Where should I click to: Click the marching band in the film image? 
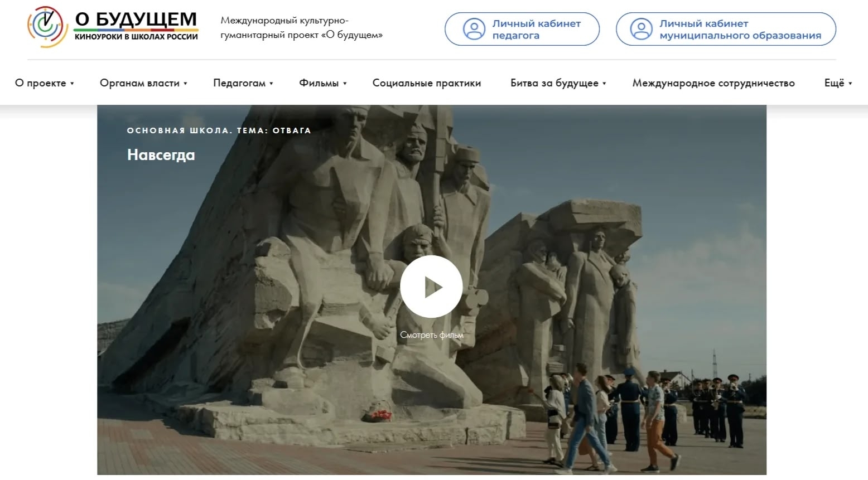click(x=718, y=410)
